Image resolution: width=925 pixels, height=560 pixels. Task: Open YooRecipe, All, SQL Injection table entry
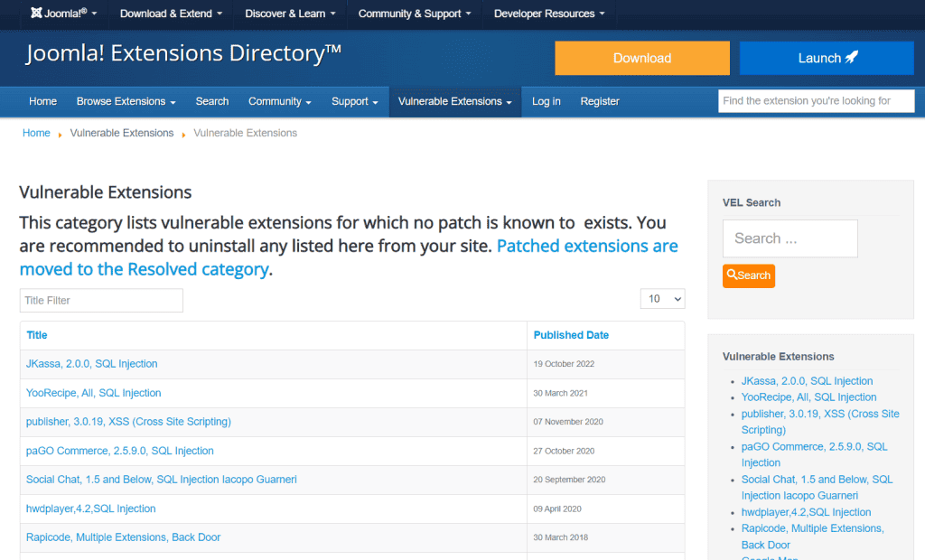(93, 393)
